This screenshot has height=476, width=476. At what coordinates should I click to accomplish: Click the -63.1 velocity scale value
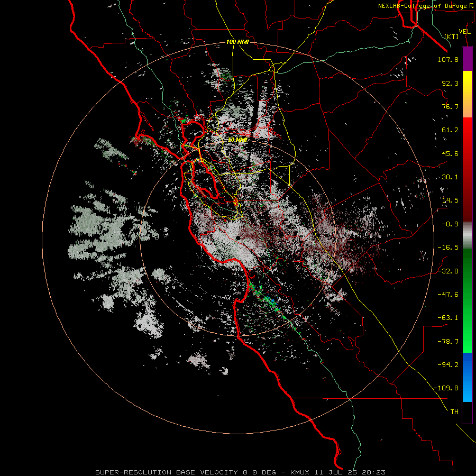[x=448, y=318]
